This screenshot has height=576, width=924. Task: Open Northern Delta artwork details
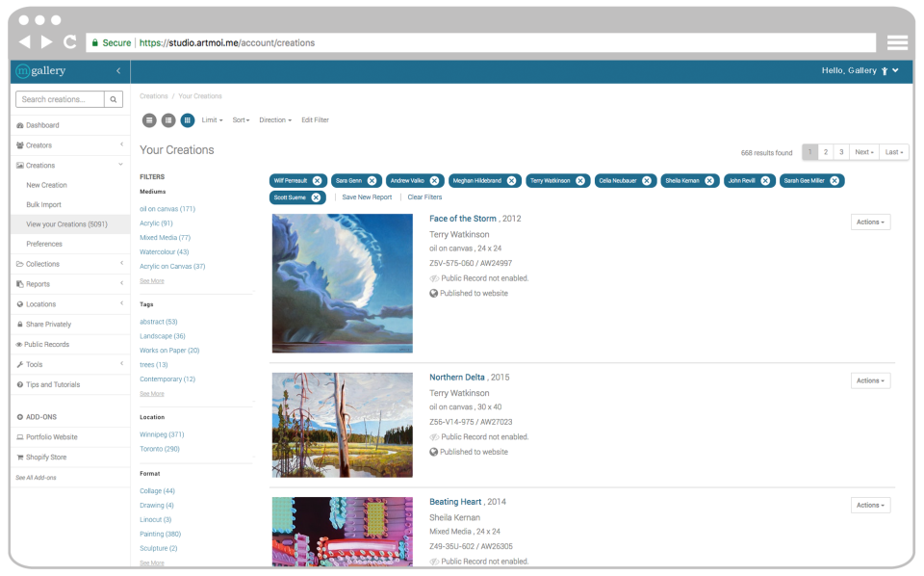click(x=456, y=376)
